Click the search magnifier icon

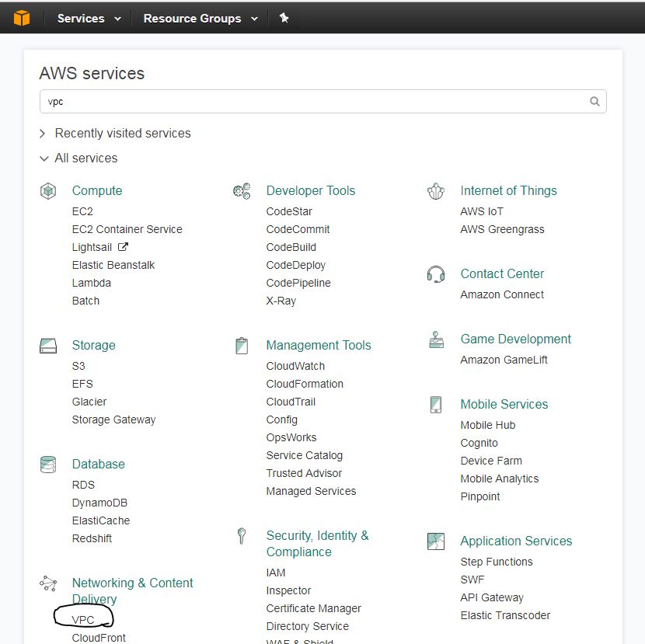[594, 101]
